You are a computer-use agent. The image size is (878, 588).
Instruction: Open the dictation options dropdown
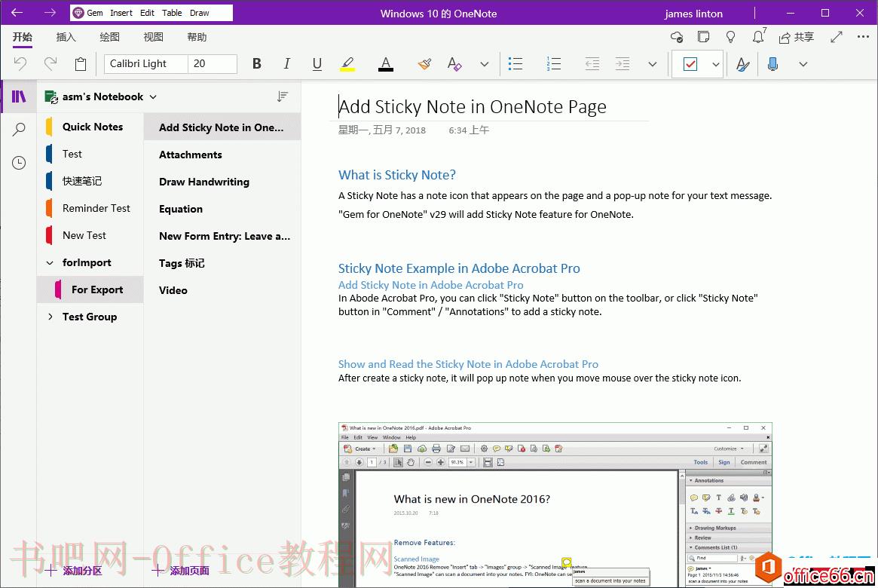pyautogui.click(x=803, y=64)
